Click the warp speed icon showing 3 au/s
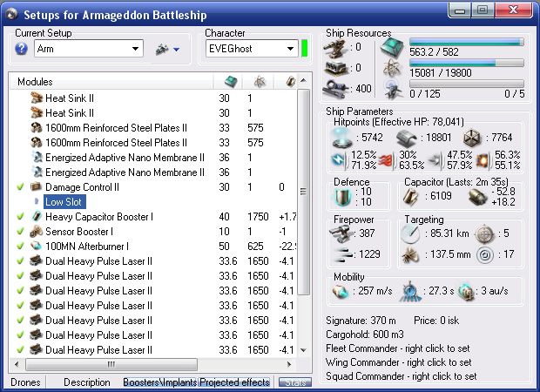 pyautogui.click(x=466, y=292)
